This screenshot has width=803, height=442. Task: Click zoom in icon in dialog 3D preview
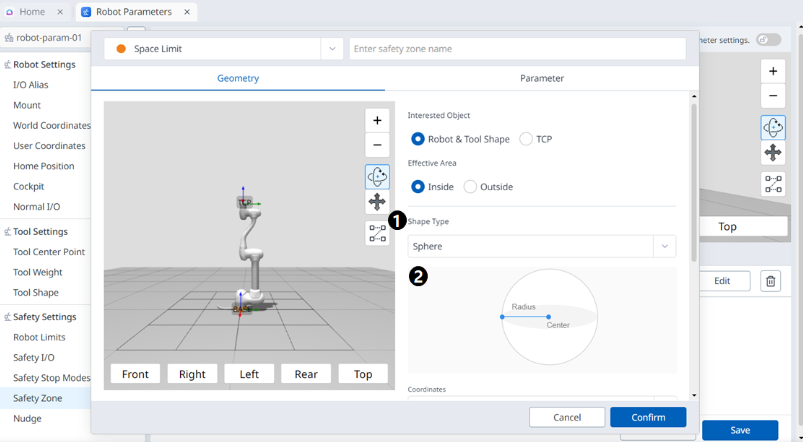377,120
